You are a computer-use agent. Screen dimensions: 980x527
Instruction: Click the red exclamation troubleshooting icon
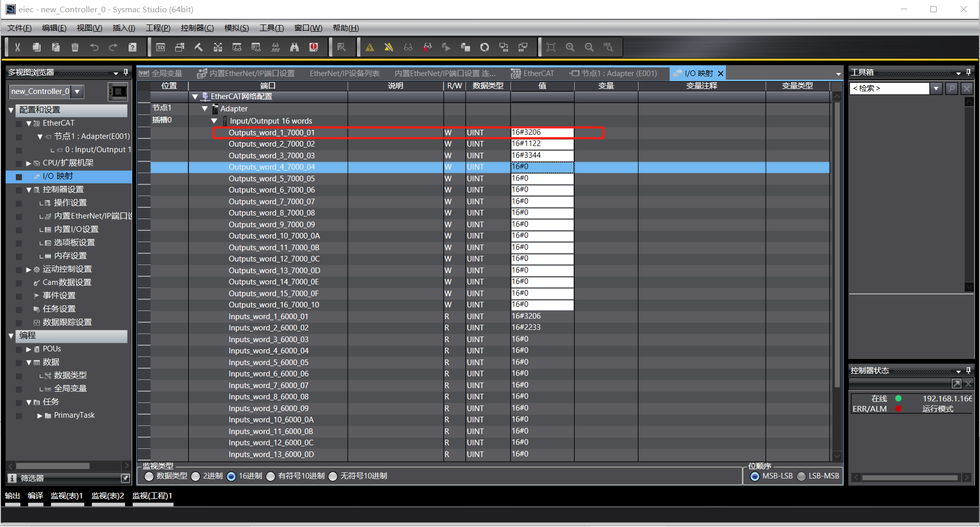click(x=314, y=47)
